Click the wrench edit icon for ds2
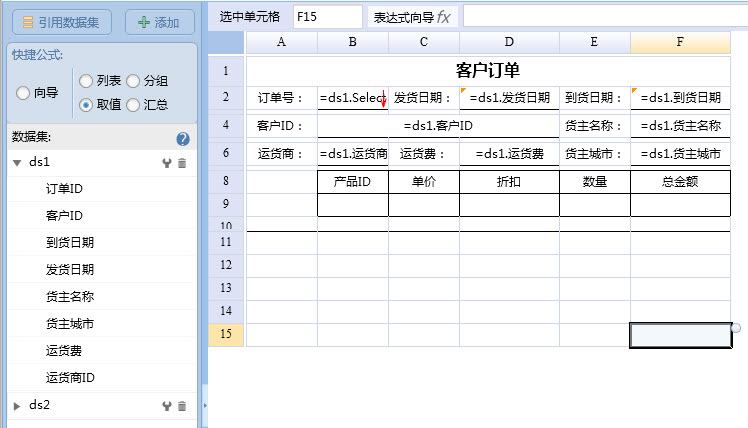Screen dimensions: 748x428 167,406
